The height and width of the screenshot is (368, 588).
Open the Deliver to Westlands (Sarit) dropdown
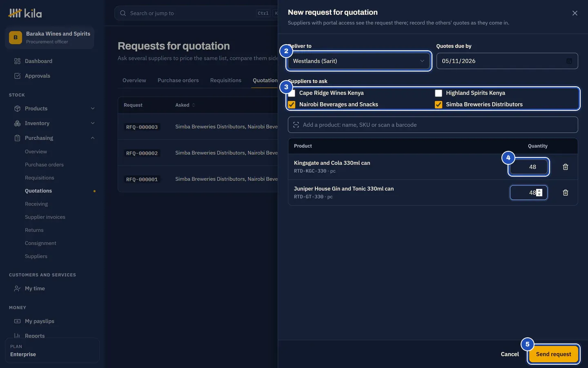[359, 61]
